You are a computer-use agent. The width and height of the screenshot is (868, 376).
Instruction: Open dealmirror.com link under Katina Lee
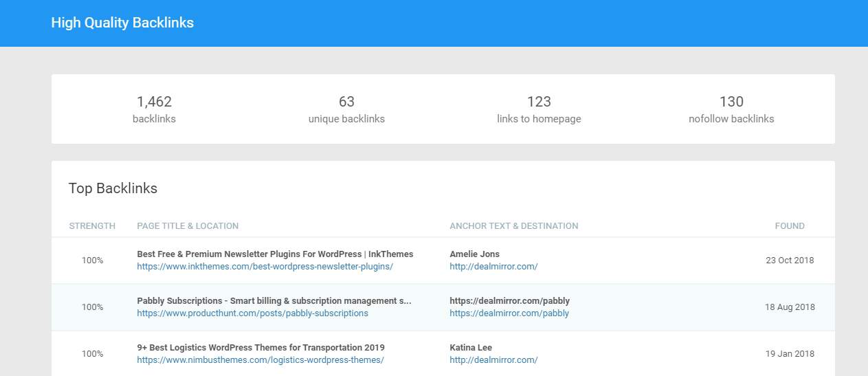493,360
